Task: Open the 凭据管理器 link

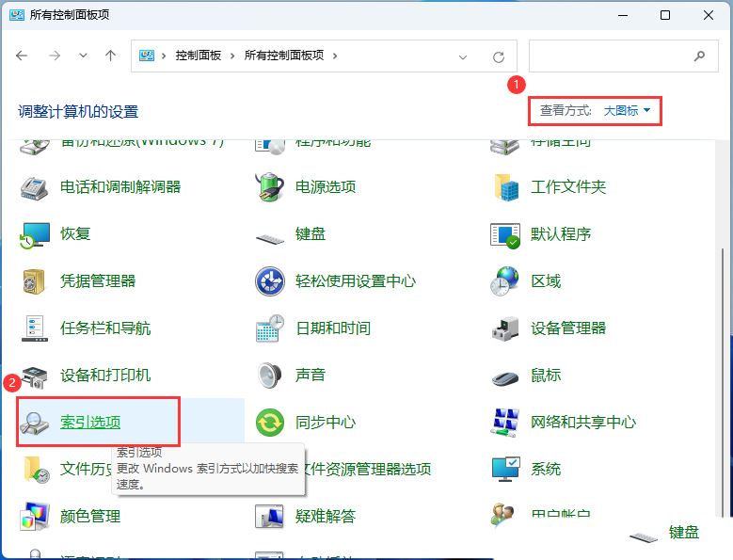Action: (98, 280)
